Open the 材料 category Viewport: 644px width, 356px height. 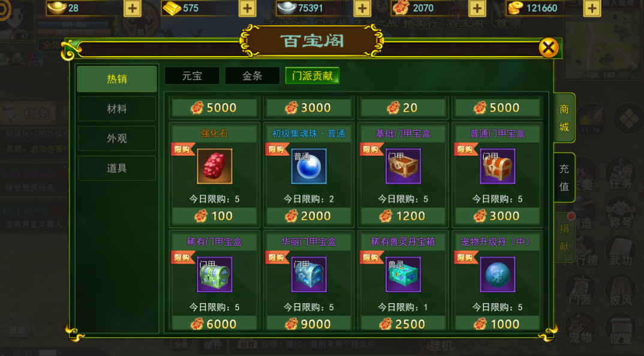(117, 109)
